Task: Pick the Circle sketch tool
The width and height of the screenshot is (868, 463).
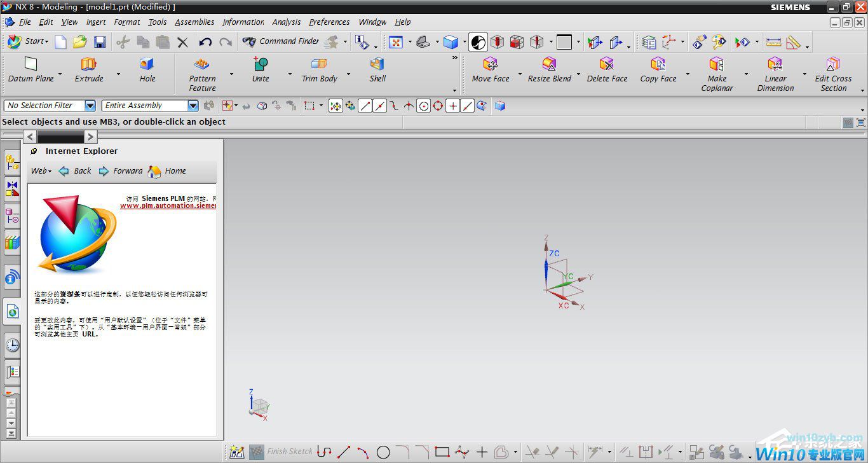Action: (x=383, y=452)
